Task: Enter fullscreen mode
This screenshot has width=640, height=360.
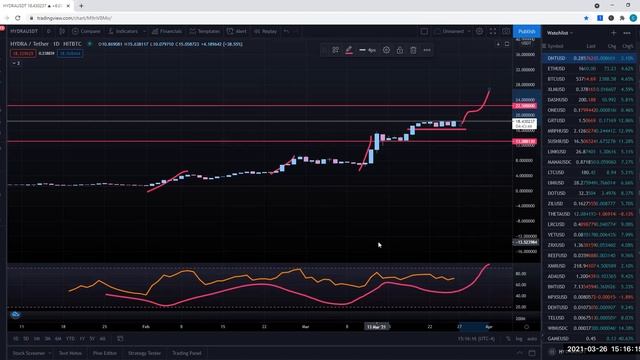Action: pos(493,31)
